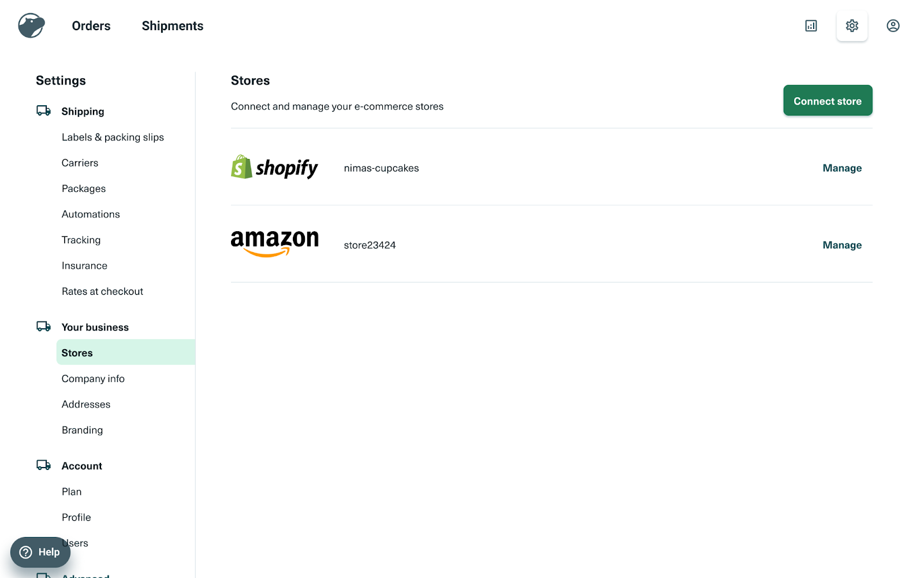The width and height of the screenshot is (924, 578).
Task: Click the Shopify logo
Action: pyautogui.click(x=274, y=168)
